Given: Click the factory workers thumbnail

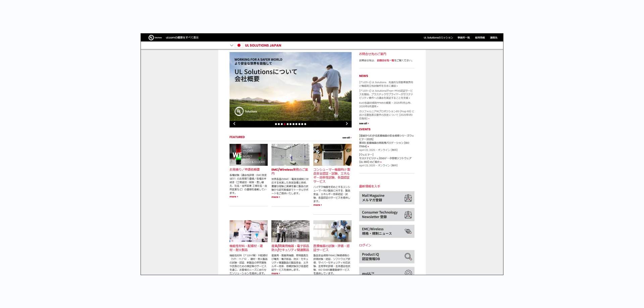Looking at the screenshot, I should (x=290, y=231).
